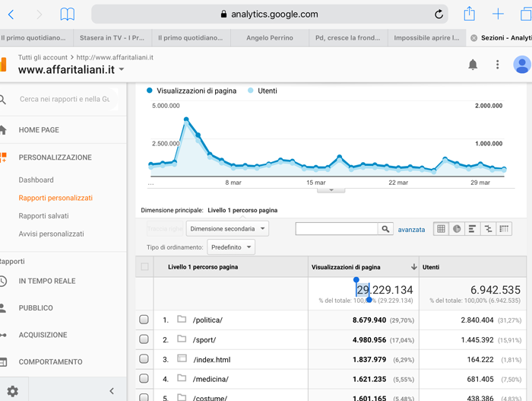532x401 pixels.
Task: Click the Utenti legend dot
Action: 250,91
